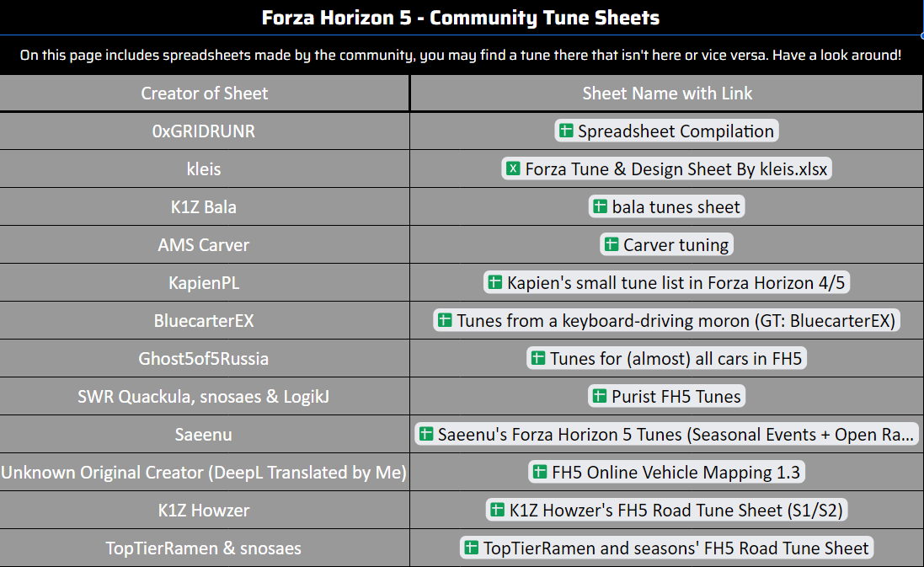Screen dimensions: 924x567
Task: Click the Sheets icon beside Purist FH5 Tunes
Action: 600,395
